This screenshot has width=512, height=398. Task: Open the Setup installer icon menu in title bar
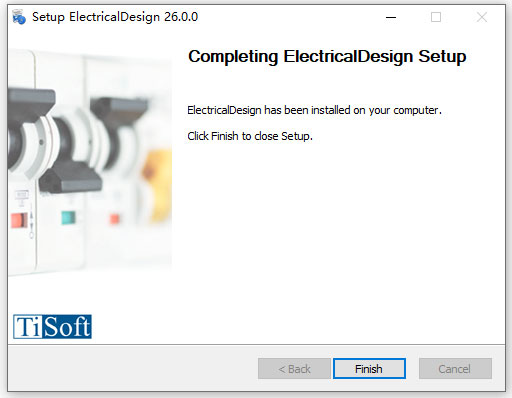point(19,17)
